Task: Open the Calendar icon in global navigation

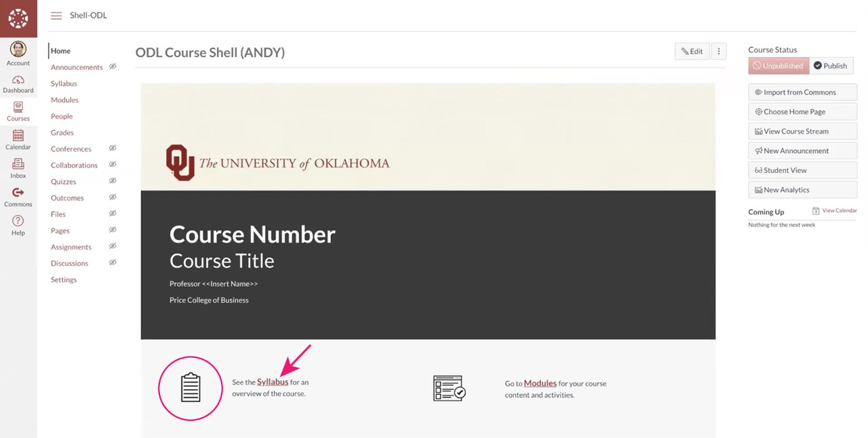Action: click(18, 136)
